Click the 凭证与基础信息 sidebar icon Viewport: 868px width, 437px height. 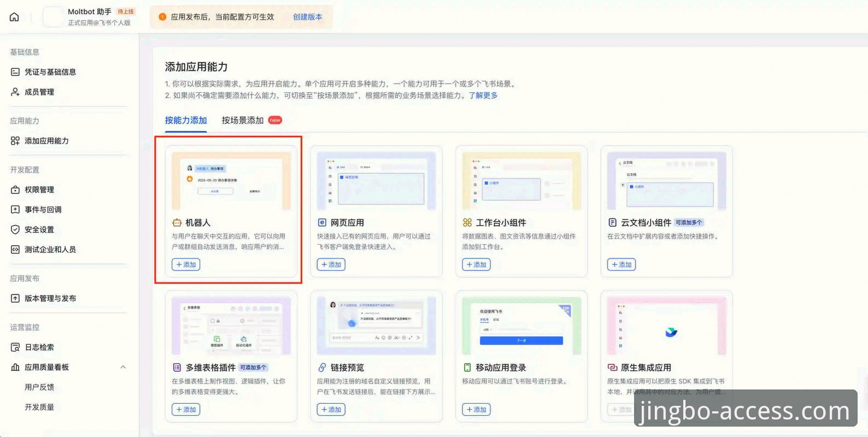tap(15, 72)
